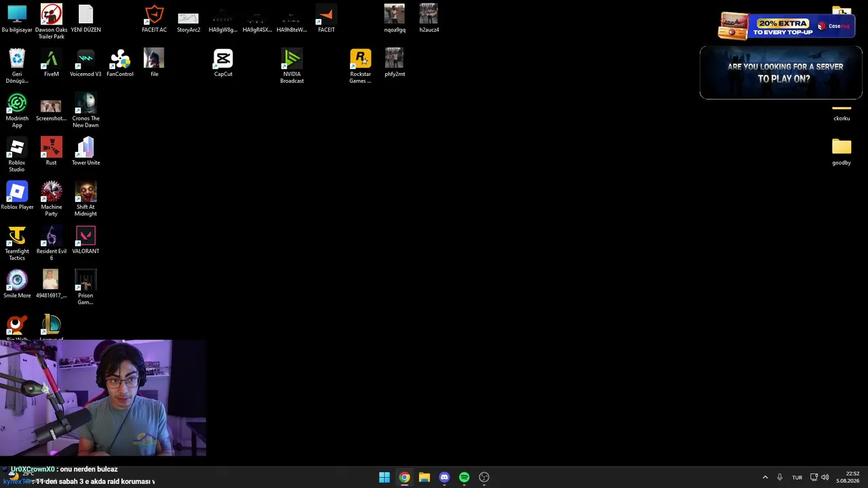Open the Teamfight Tactics shortcut
868x488 pixels.
[x=17, y=243]
